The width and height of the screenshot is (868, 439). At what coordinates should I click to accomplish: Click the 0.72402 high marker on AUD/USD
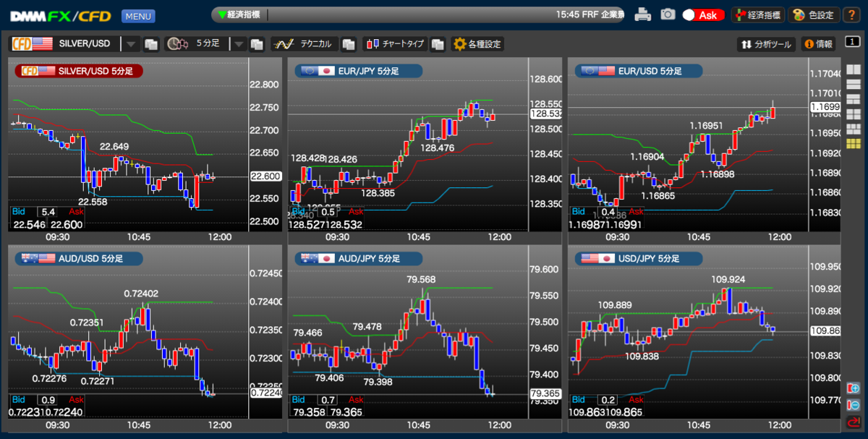[x=141, y=293]
